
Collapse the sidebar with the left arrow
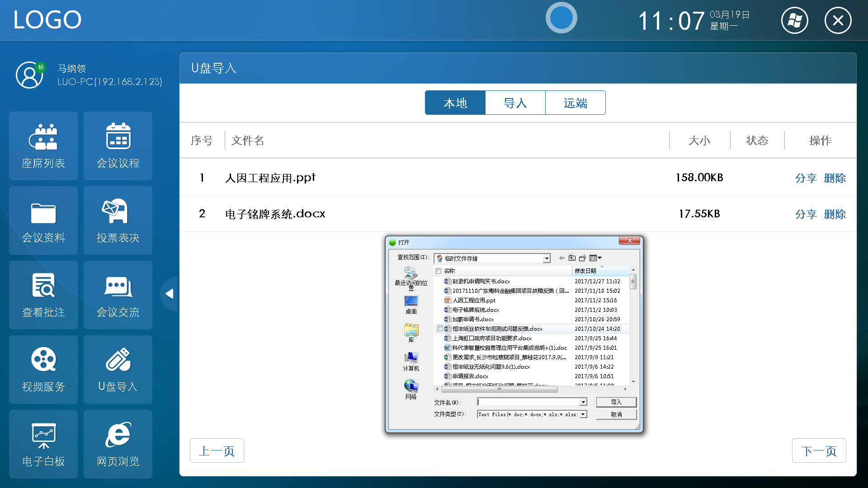170,294
